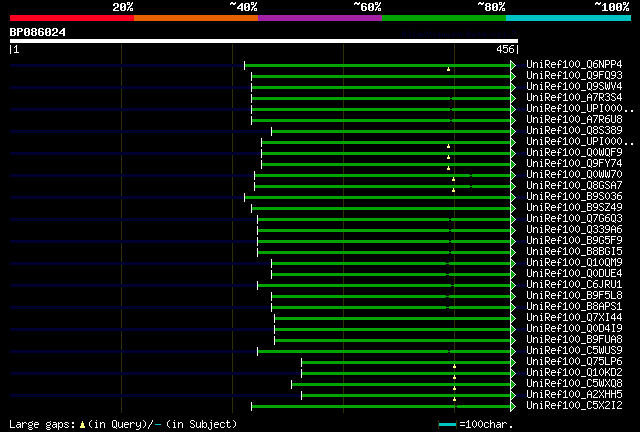Click the cyan 100char scale bar

(x=447, y=425)
